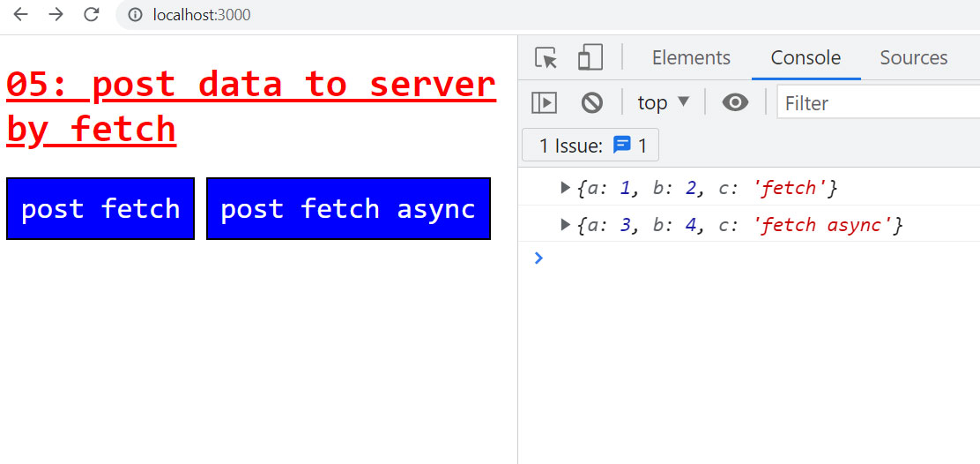
Task: Create a live expression with eye icon
Action: coord(735,103)
